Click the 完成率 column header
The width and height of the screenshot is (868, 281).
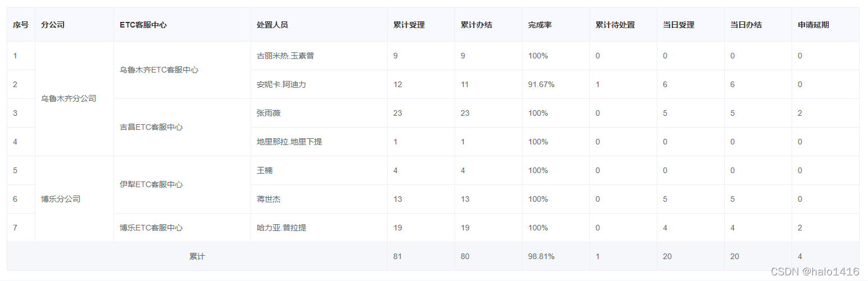pyautogui.click(x=556, y=25)
